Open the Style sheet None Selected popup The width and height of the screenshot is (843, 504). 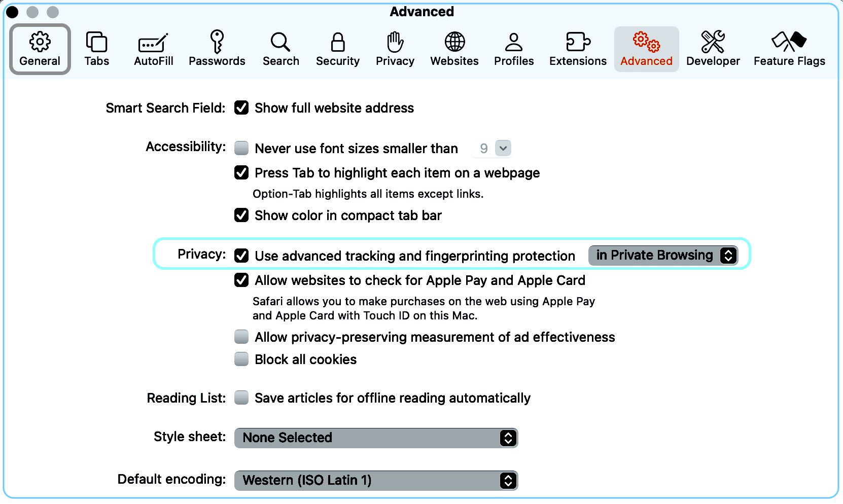pos(376,438)
